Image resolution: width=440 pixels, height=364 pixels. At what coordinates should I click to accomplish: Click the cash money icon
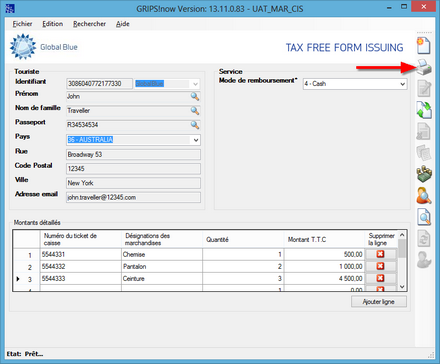click(x=424, y=174)
